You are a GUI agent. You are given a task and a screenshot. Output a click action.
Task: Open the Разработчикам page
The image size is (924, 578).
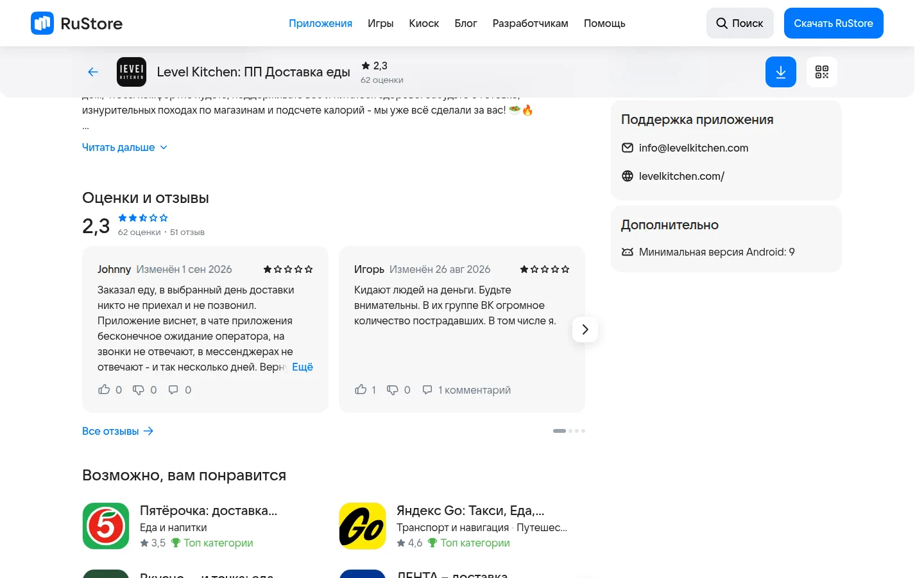(x=531, y=23)
